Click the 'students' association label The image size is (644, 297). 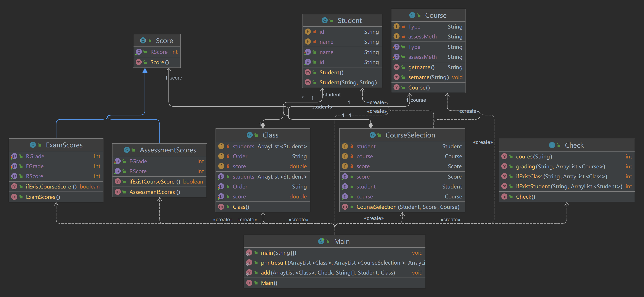(322, 107)
